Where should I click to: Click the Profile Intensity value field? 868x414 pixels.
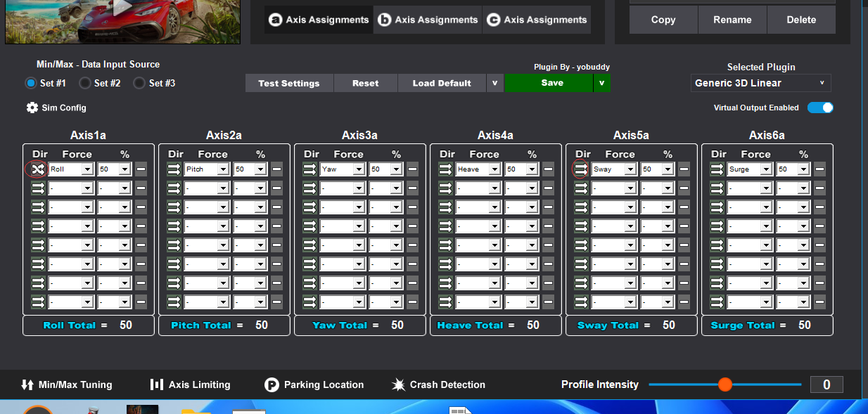(826, 384)
